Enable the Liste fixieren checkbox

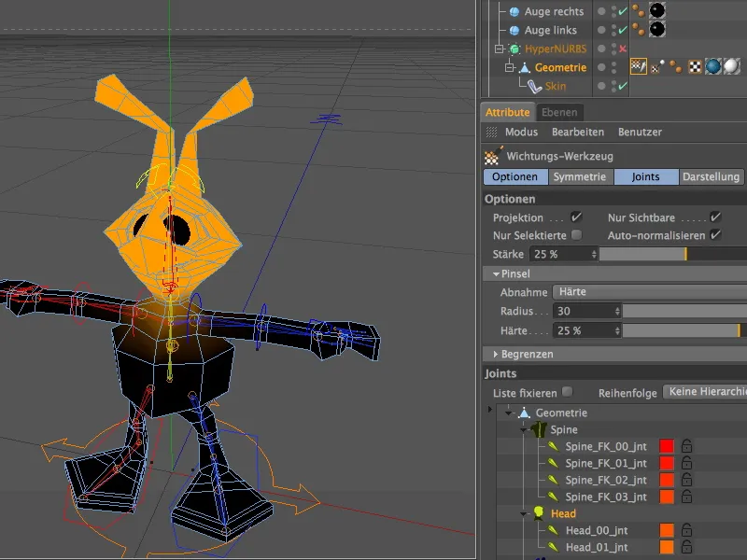567,391
